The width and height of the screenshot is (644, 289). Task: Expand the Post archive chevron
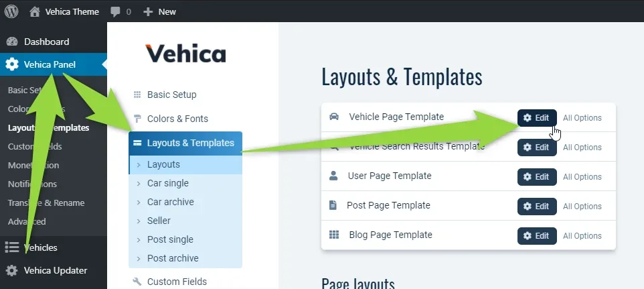[139, 259]
